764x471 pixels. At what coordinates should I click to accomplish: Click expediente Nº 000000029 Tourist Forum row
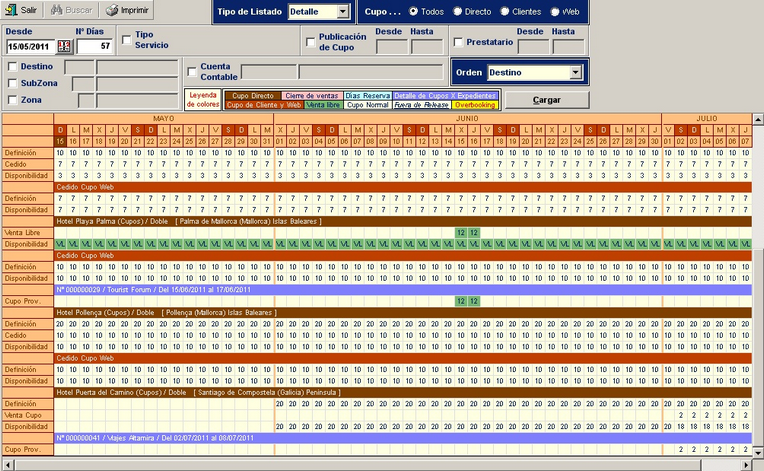[402, 289]
